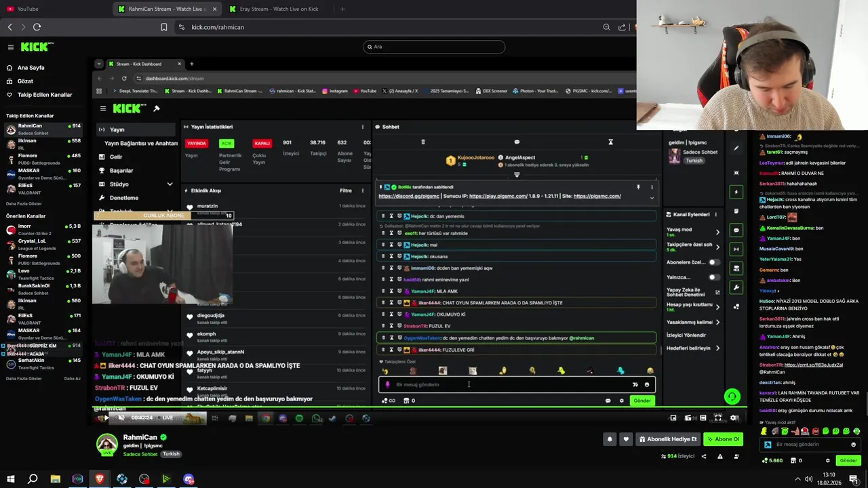Viewport: 868px width, 488px height.
Task: Open Denetleme in the dashboard menu
Action: pos(124,198)
